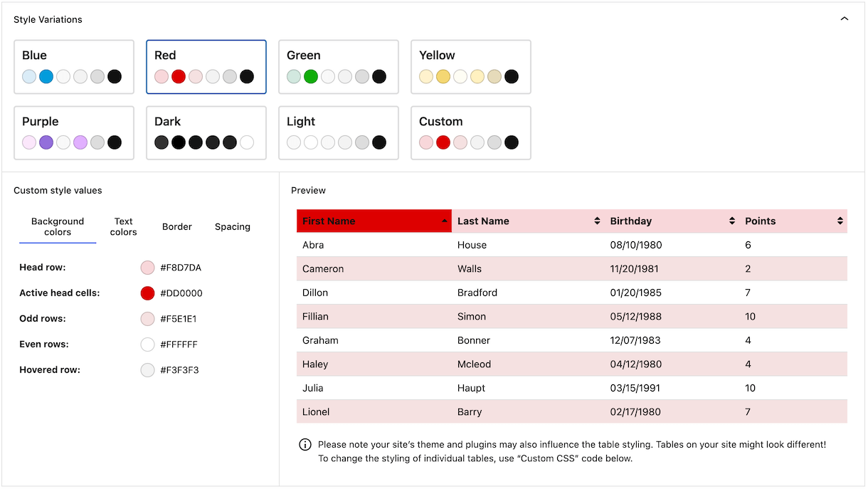
Task: Open the Head row color picker
Action: (147, 267)
